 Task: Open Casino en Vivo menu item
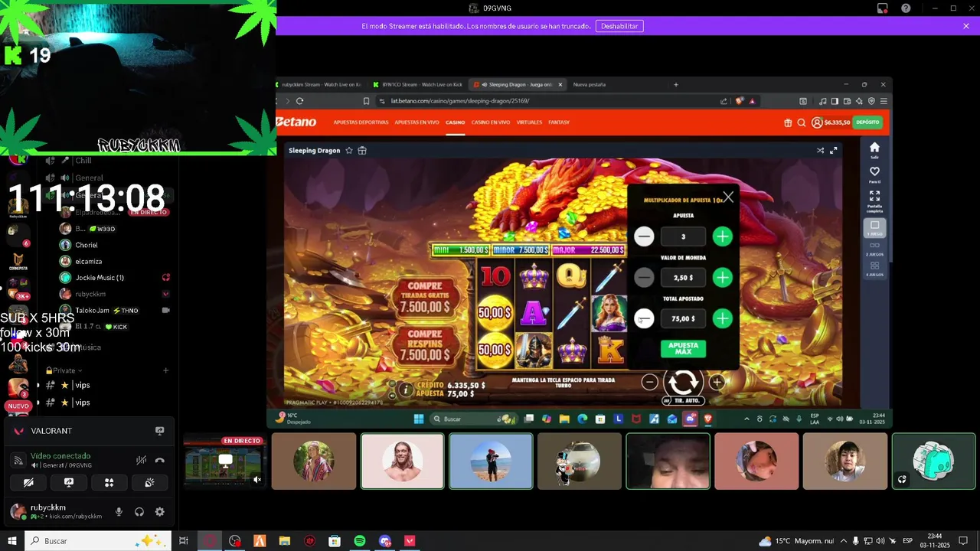491,122
